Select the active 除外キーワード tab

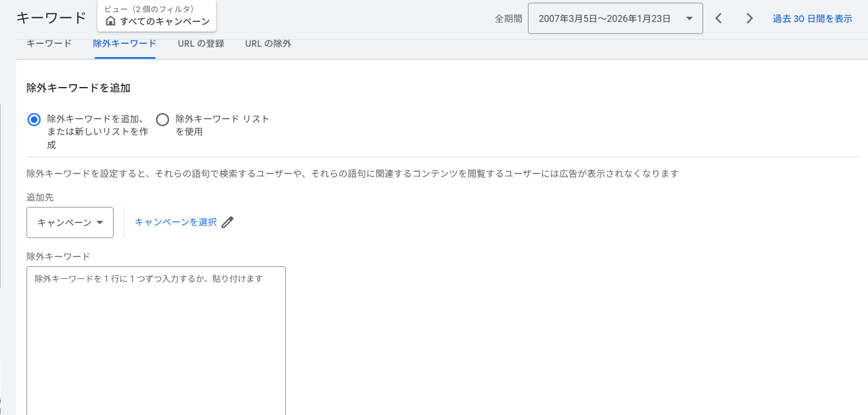pyautogui.click(x=124, y=44)
